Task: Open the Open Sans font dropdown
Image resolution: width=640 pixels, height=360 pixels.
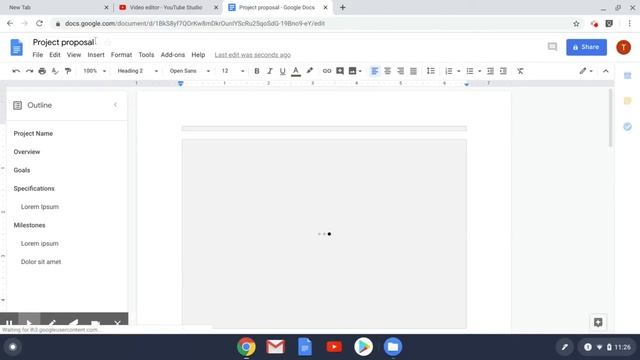Action: point(190,71)
